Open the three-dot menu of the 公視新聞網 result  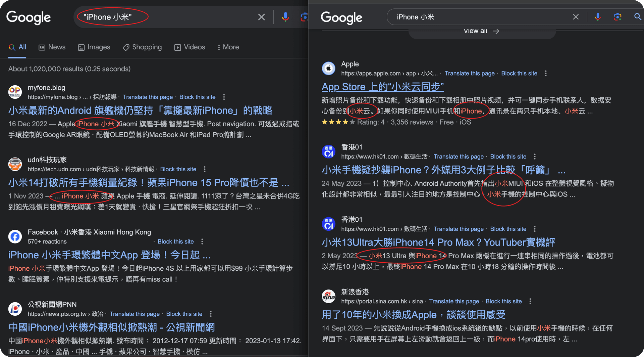coord(211,314)
